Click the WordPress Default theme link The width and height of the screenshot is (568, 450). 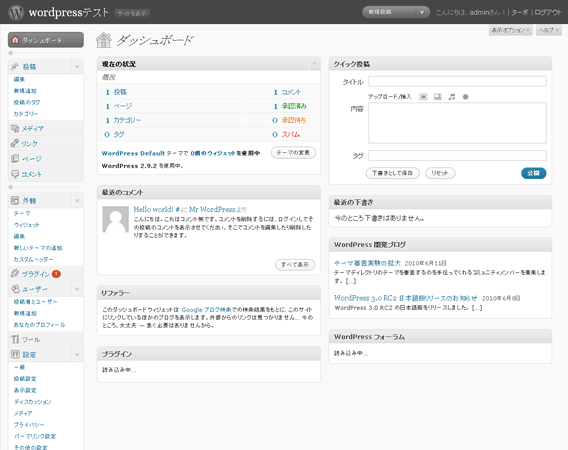(x=133, y=153)
